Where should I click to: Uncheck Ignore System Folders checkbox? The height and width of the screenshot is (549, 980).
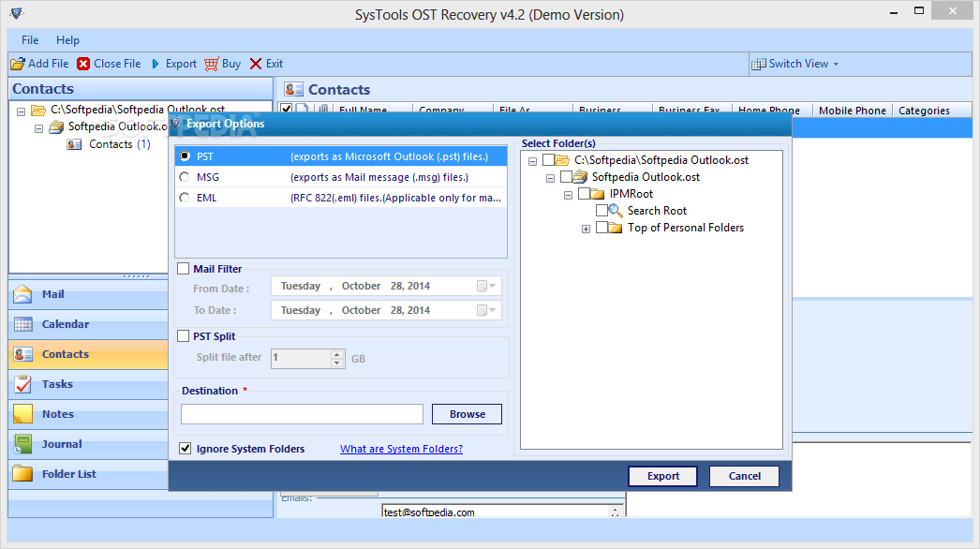[x=185, y=449]
